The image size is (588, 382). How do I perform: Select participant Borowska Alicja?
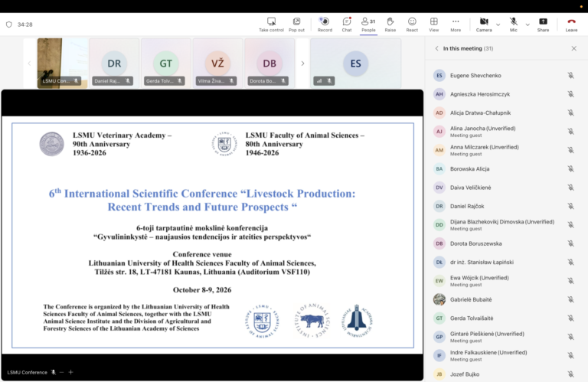505,168
